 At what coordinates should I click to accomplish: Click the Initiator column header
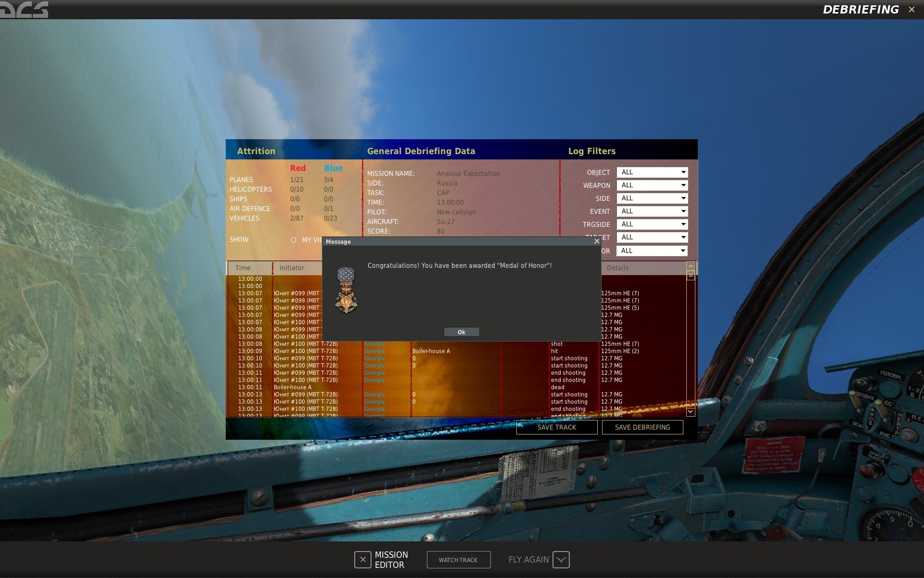(x=292, y=268)
